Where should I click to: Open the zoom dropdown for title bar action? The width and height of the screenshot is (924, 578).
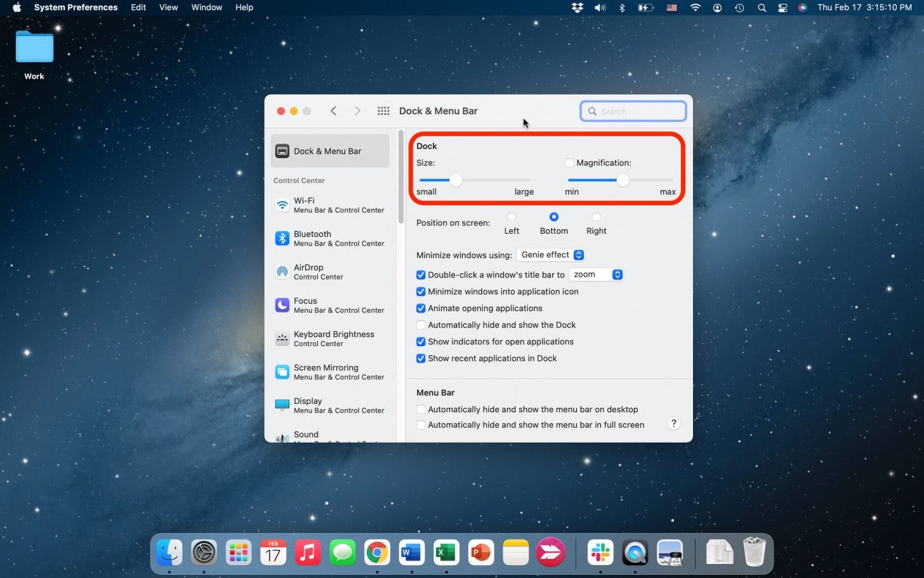(595, 274)
